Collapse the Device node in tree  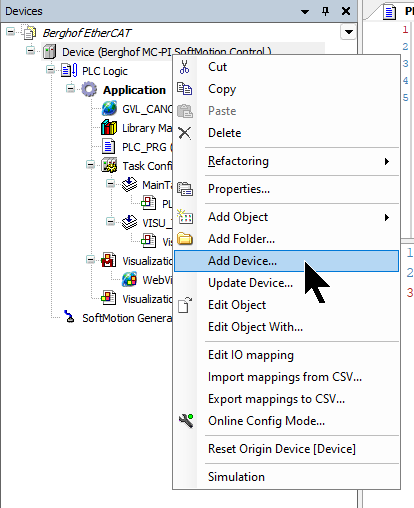[31, 51]
